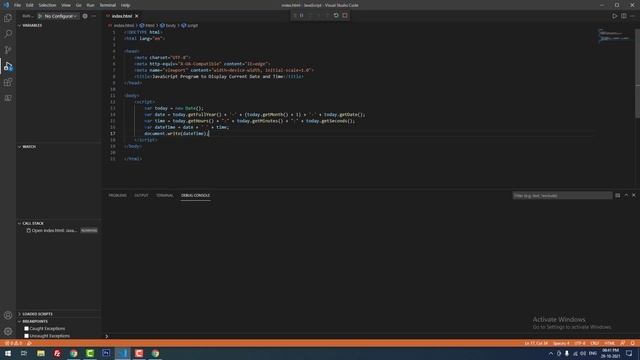Open the Manage gear in activity bar
The image size is (640, 360).
pos(8,331)
